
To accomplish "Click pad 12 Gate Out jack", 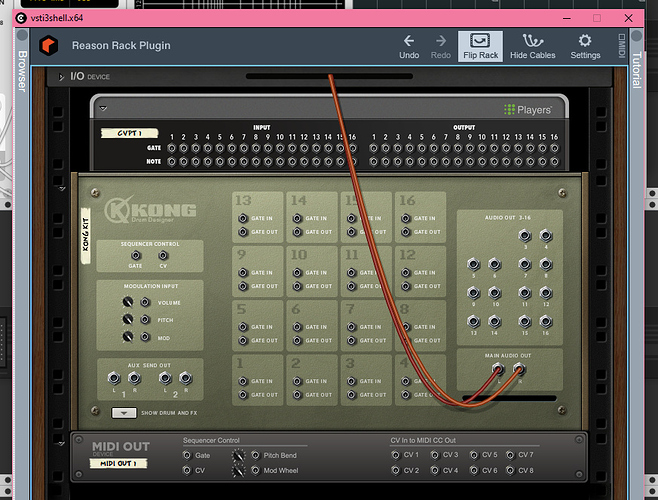I will (405, 286).
